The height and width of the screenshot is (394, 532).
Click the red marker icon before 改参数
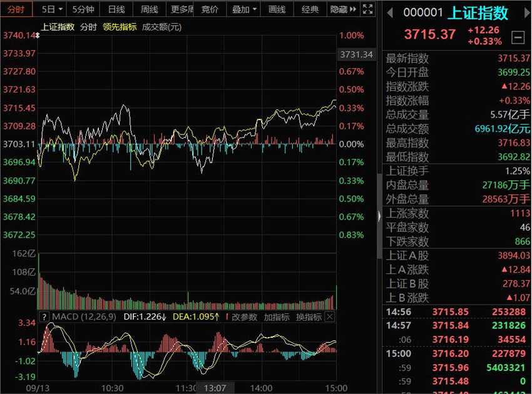[x=227, y=317]
